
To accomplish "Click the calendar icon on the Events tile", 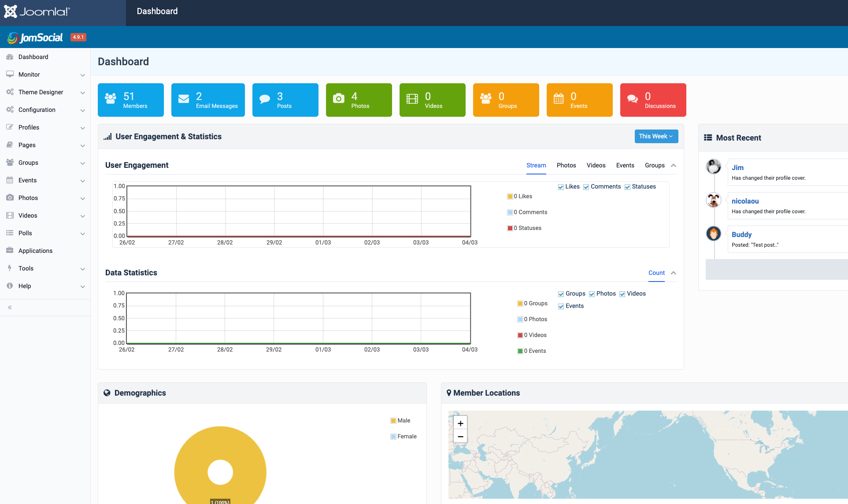I will (x=559, y=99).
